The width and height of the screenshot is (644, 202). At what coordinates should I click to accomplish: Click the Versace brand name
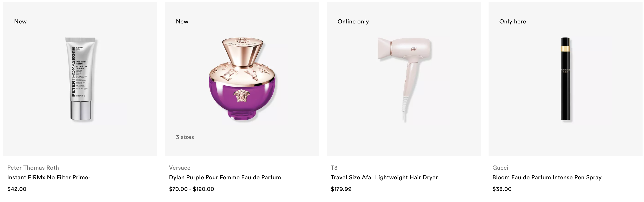point(179,168)
